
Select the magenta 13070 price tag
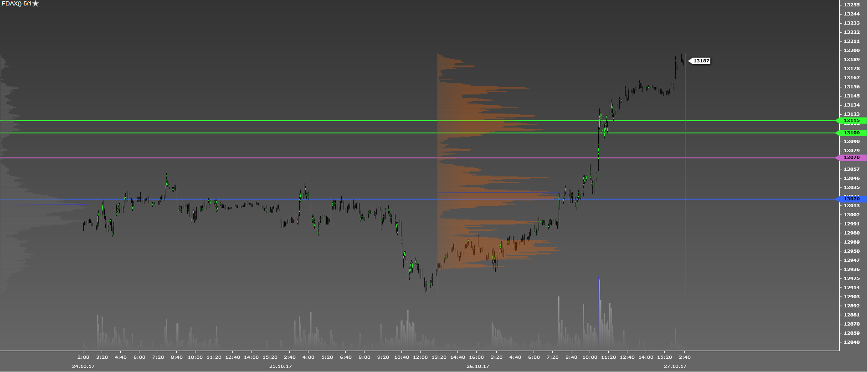click(x=852, y=158)
